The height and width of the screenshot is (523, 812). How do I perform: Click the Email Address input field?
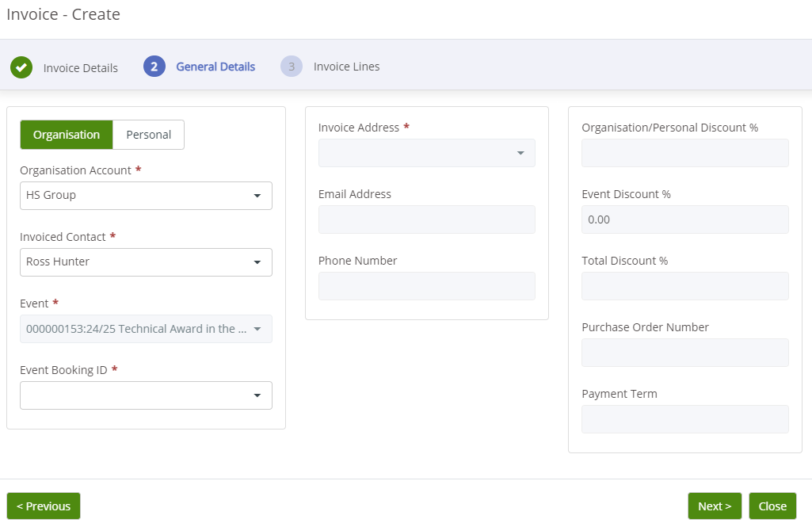[x=426, y=220]
